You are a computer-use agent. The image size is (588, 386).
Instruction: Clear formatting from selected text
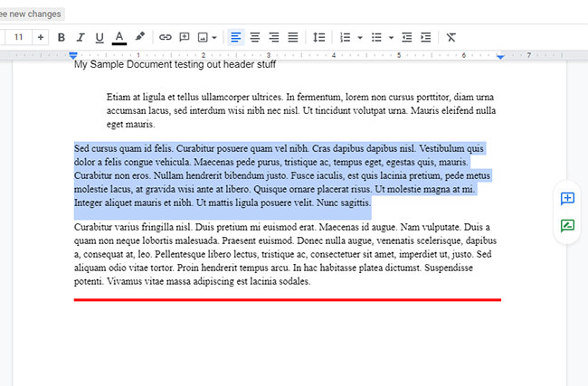point(451,37)
